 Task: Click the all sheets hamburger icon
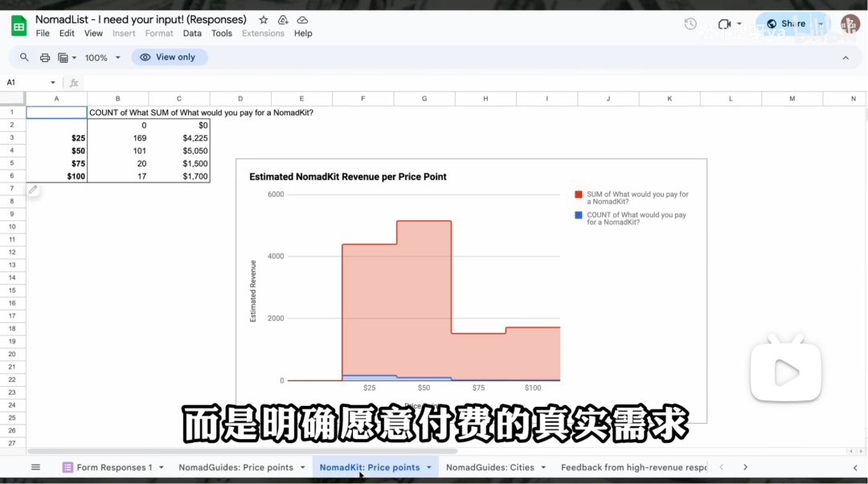(35, 467)
